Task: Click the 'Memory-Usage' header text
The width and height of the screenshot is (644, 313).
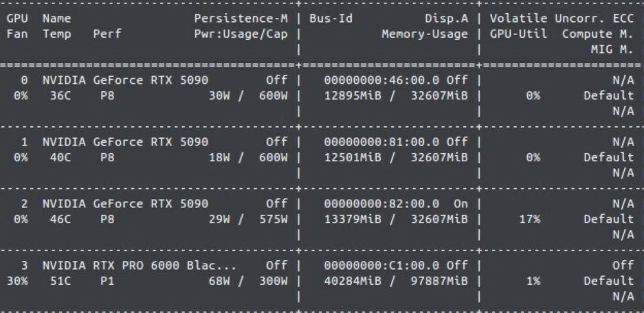Action: (x=425, y=34)
